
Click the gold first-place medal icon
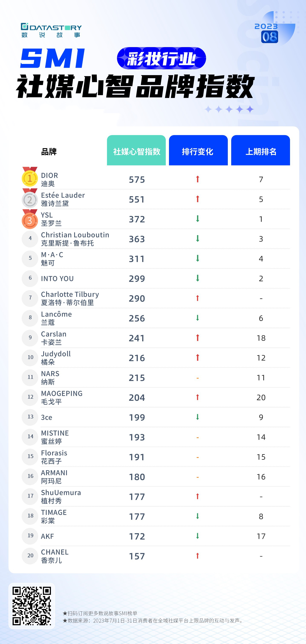click(30, 177)
